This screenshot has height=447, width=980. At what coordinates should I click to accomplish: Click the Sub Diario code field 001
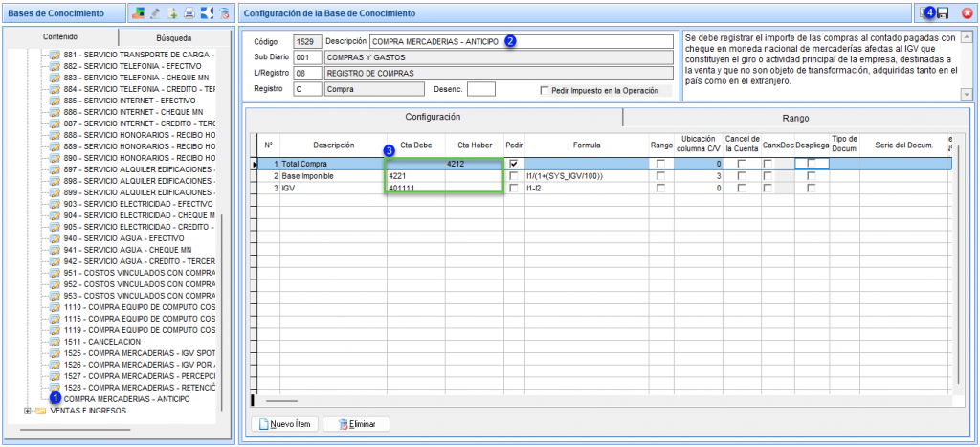307,57
